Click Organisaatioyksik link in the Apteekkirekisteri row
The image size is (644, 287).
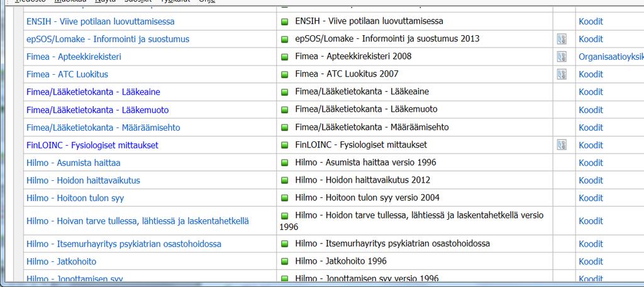point(611,57)
